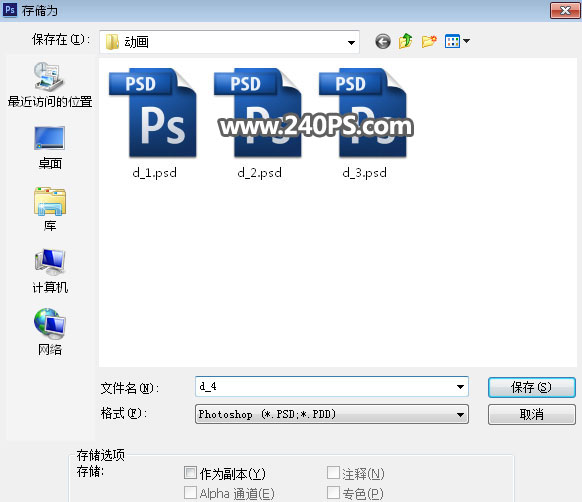
Task: Click the d_2.psd filename label
Action: (x=259, y=173)
